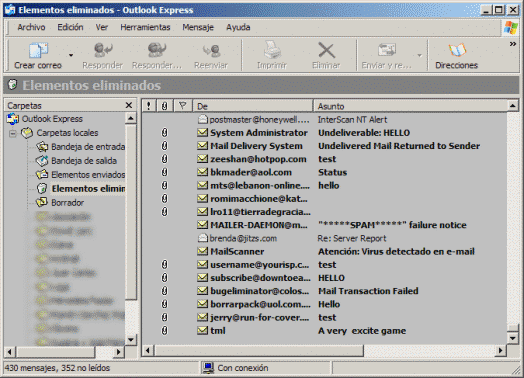Select borrarpack@uol.com Hello message
The width and height of the screenshot is (524, 378).
(x=324, y=304)
